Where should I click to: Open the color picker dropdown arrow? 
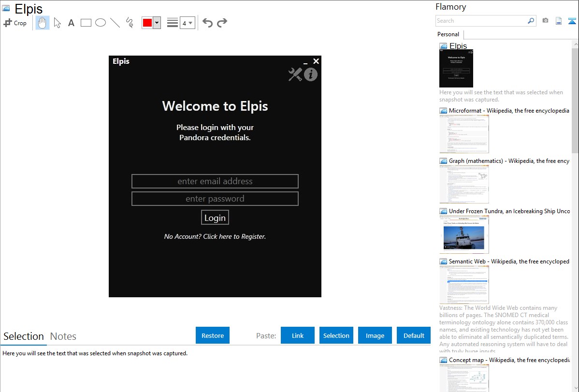(157, 23)
